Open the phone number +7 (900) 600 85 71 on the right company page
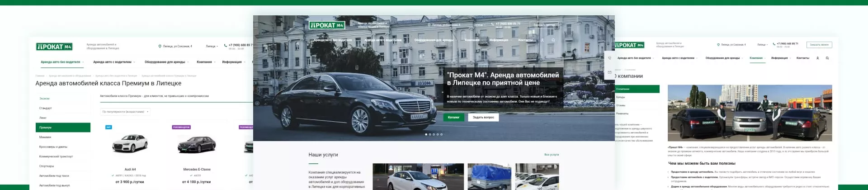This screenshot has height=190, width=868. pos(788,44)
